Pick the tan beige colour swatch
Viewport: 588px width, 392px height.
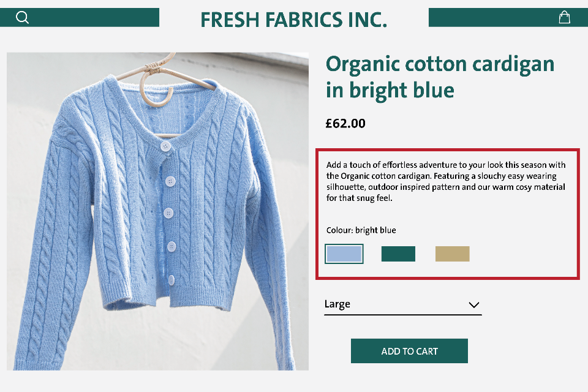click(x=452, y=254)
